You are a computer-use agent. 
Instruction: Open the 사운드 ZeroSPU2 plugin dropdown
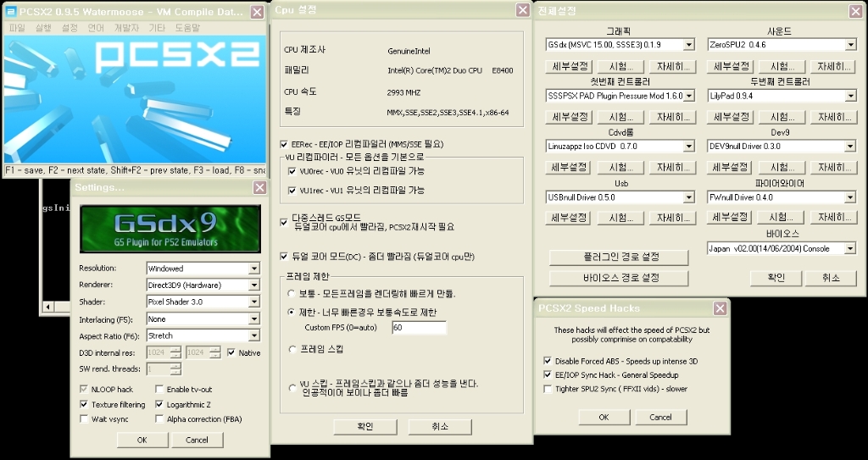click(x=849, y=45)
